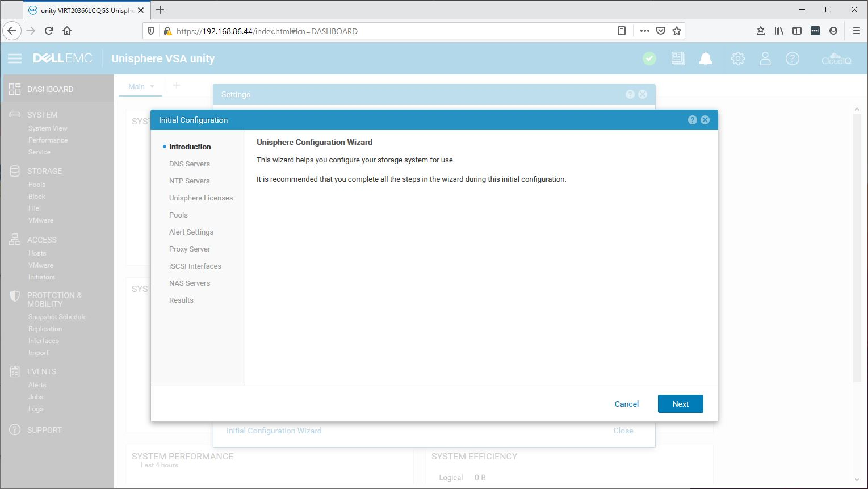This screenshot has width=868, height=489.
Task: Expand the Main dashboard tab dropdown
Action: click(152, 87)
